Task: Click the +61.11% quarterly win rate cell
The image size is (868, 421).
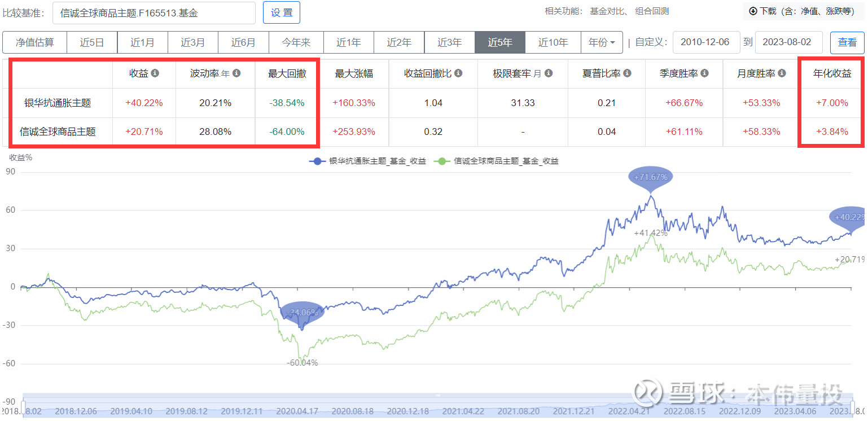Action: [683, 131]
